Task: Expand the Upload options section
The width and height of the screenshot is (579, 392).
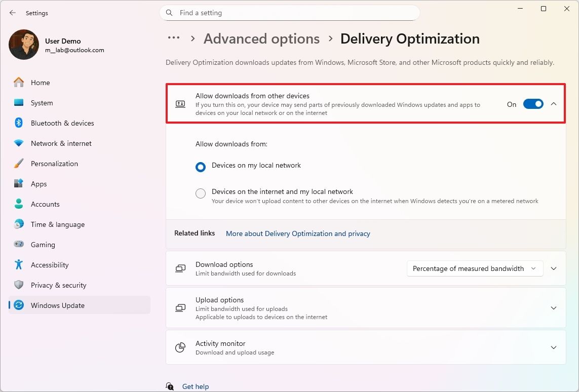Action: point(554,308)
